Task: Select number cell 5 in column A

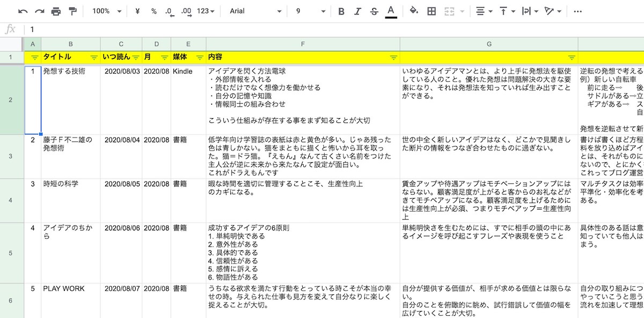Action: tap(33, 301)
